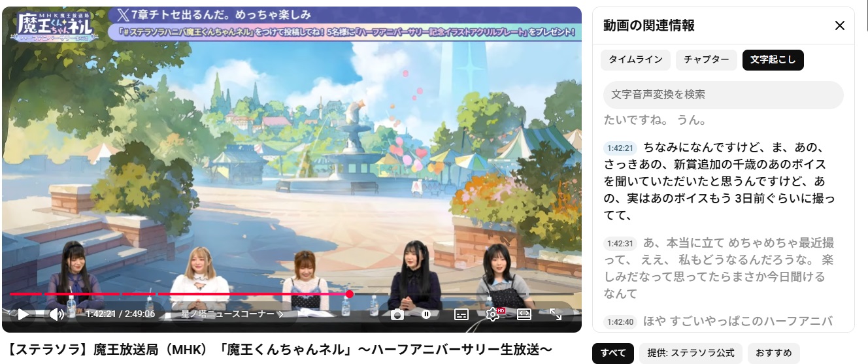The height and width of the screenshot is (364, 868).
Task: Enter fullscreen mode
Action: pos(556,314)
